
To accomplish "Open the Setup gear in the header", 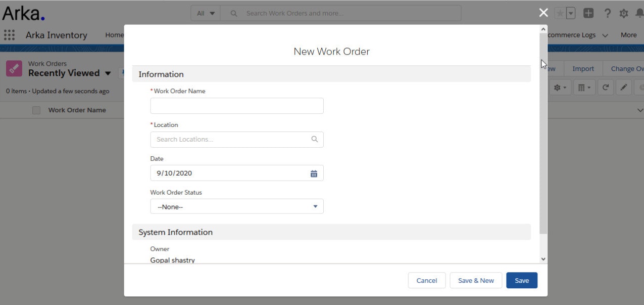I will pyautogui.click(x=624, y=13).
